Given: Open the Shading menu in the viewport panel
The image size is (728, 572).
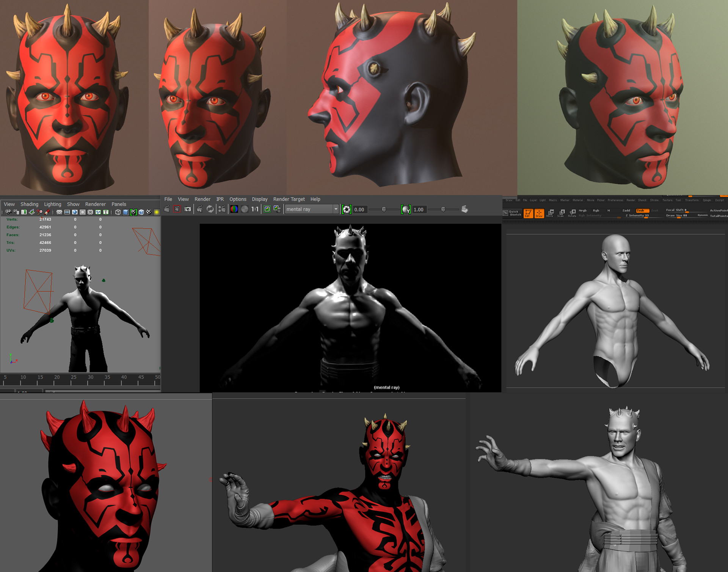Looking at the screenshot, I should [29, 204].
